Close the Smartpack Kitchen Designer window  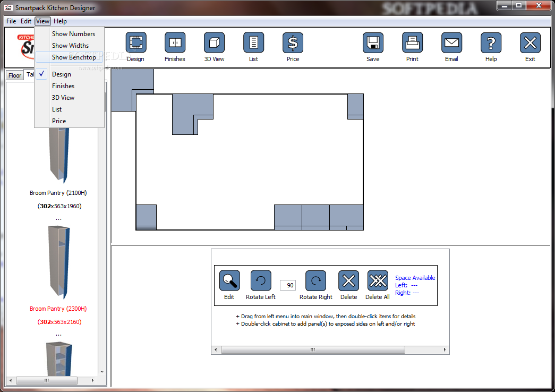[539, 6]
